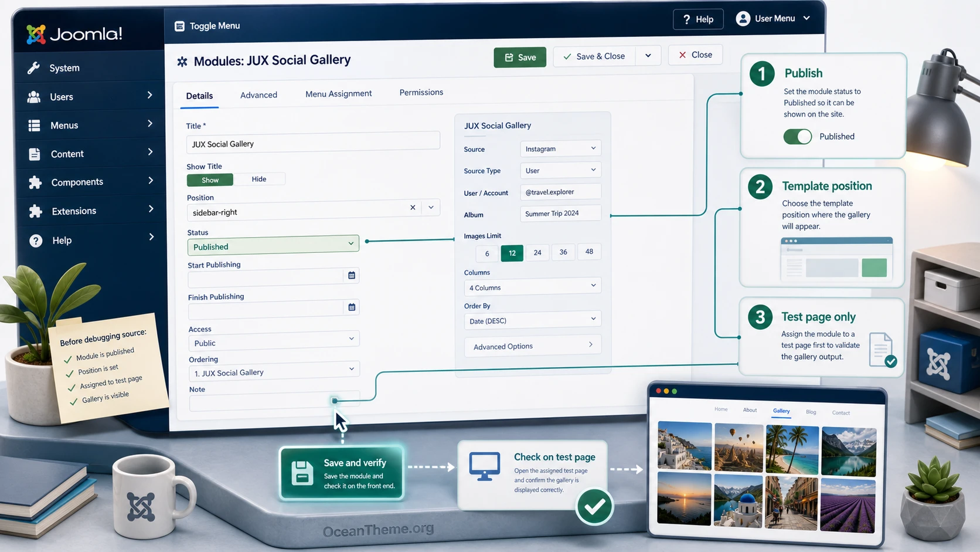980x552 pixels.
Task: Set Images Limit to 6
Action: 487,253
